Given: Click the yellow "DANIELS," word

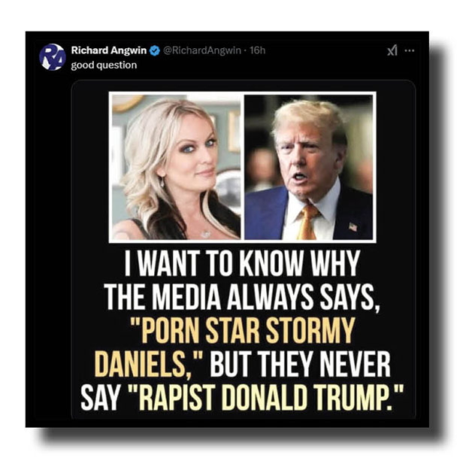Looking at the screenshot, I should pyautogui.click(x=144, y=364).
